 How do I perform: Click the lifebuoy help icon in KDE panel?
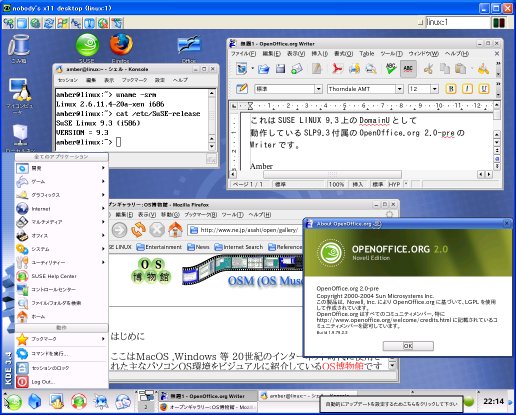79,401
